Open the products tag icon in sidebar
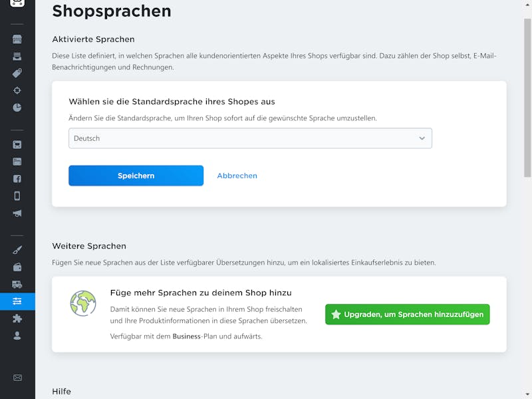 tap(17, 73)
